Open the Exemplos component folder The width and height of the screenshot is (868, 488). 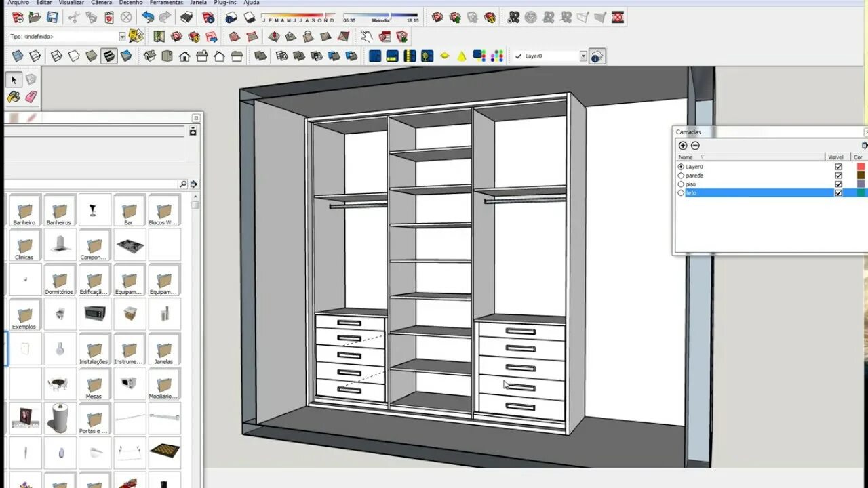pos(24,314)
